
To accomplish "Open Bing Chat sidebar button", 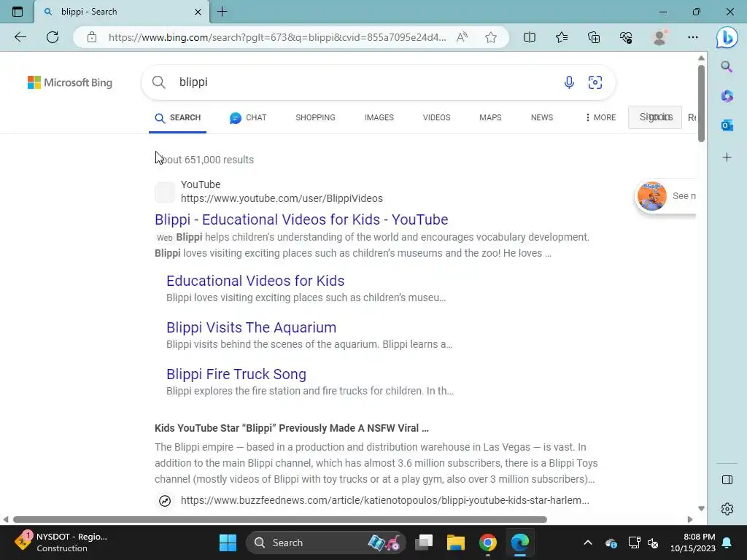I will (x=727, y=38).
